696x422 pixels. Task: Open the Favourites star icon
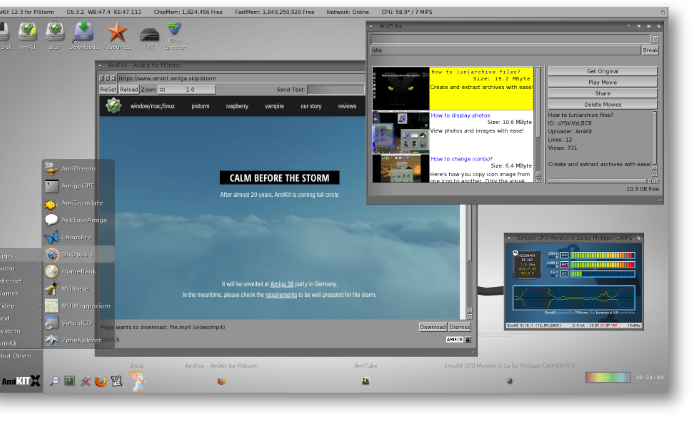click(x=117, y=33)
